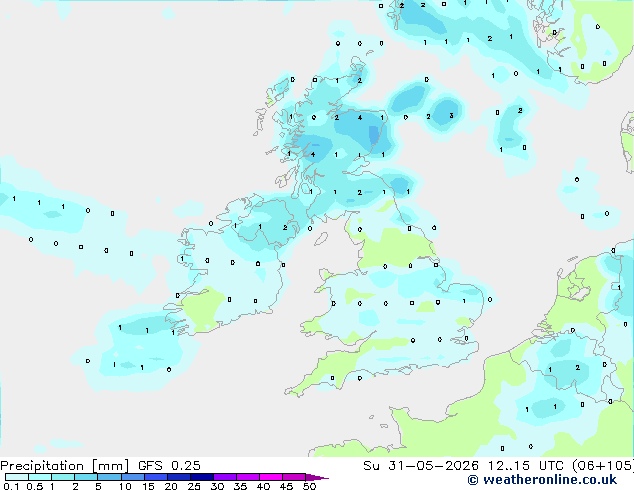Click the 0.5–1 mm legend color box

40,477
